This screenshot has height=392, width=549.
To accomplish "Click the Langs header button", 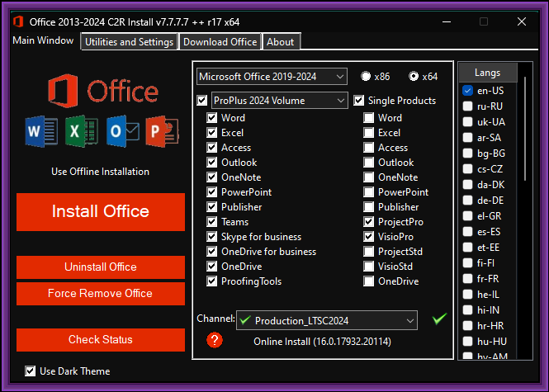I will tap(488, 73).
